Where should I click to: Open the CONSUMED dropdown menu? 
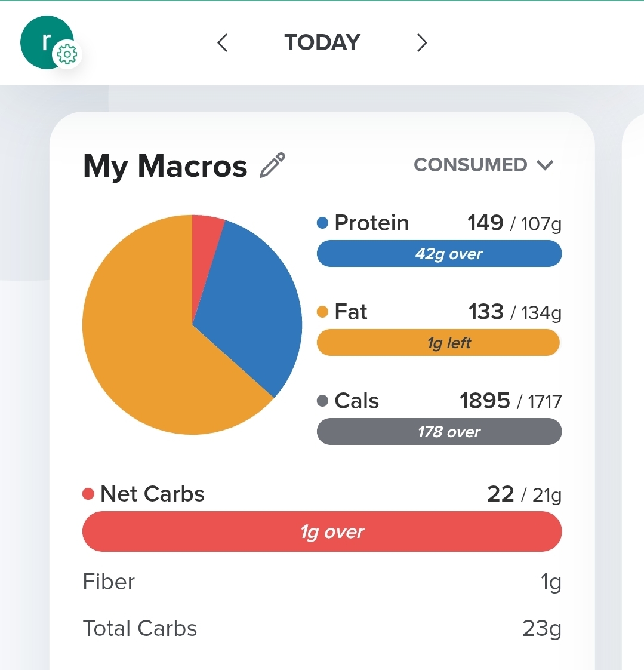[x=483, y=165]
